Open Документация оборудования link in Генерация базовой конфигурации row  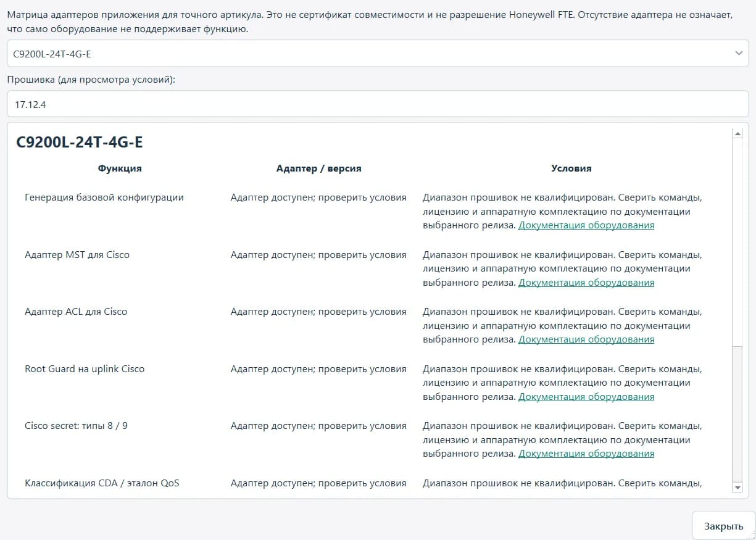tap(586, 225)
